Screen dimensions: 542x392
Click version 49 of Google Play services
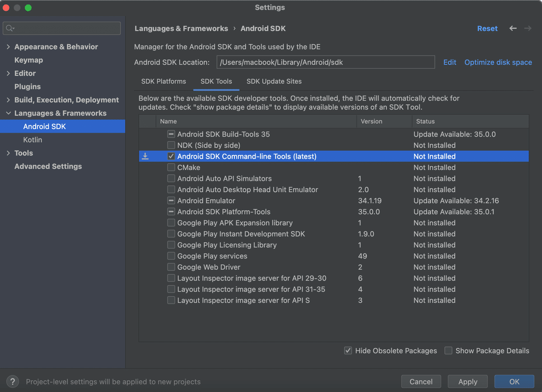tap(363, 256)
